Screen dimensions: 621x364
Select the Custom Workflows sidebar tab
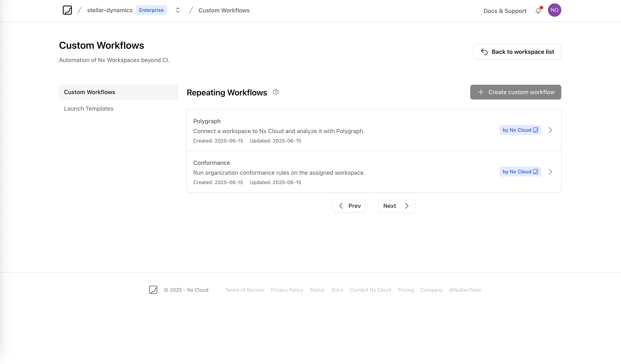coord(90,92)
